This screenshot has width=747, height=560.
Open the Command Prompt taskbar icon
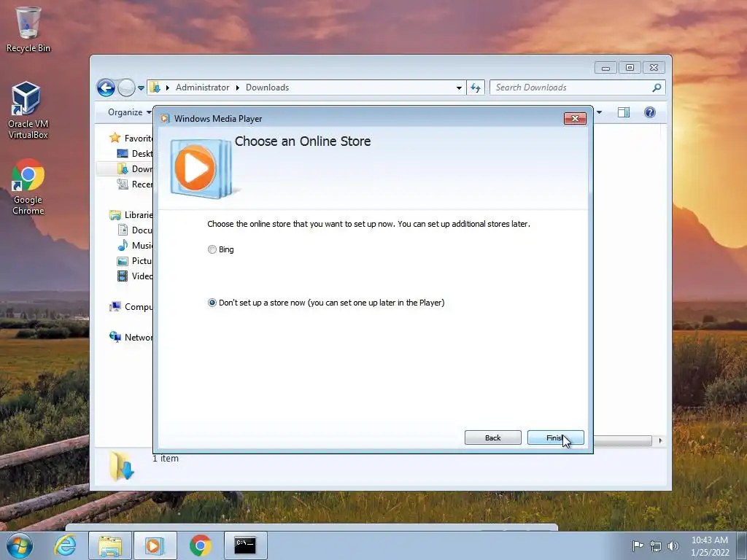click(x=245, y=545)
